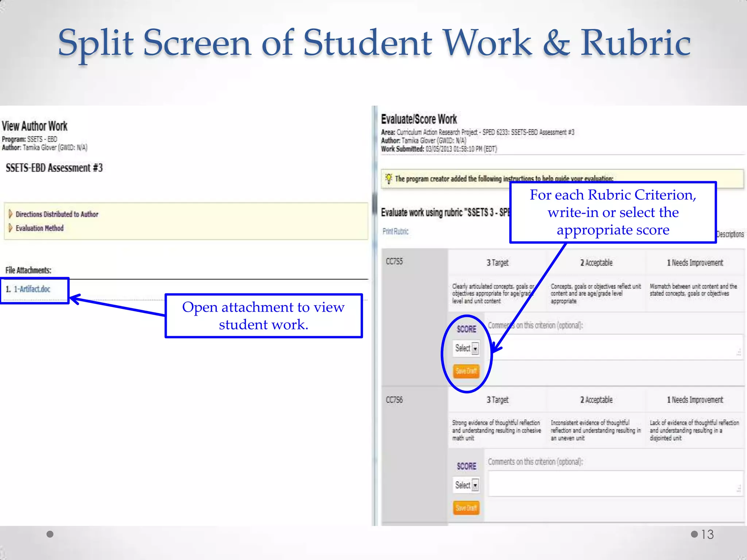Click Save Draft for criterion CC7S6
747x560 pixels.
[466, 508]
